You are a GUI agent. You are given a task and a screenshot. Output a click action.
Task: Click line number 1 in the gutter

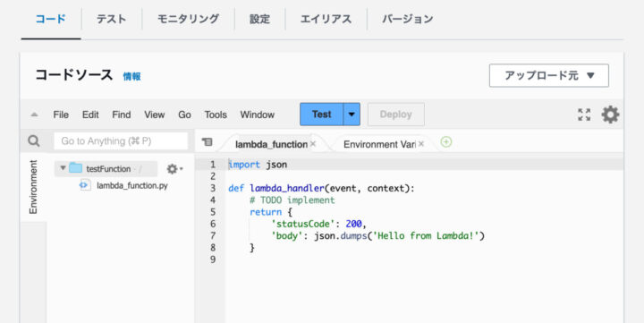[x=213, y=165]
